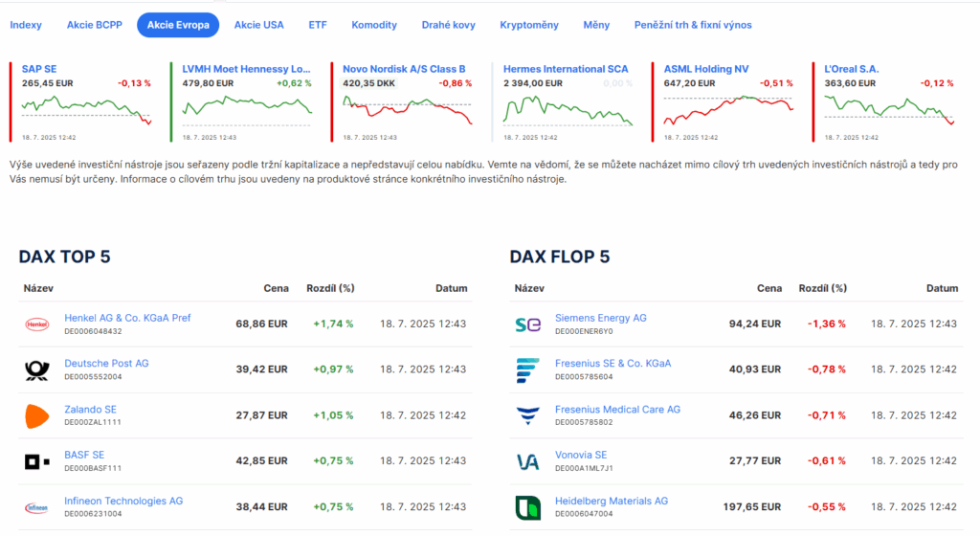
Task: Switch to the Akcie USA tab
Action: pyautogui.click(x=258, y=25)
